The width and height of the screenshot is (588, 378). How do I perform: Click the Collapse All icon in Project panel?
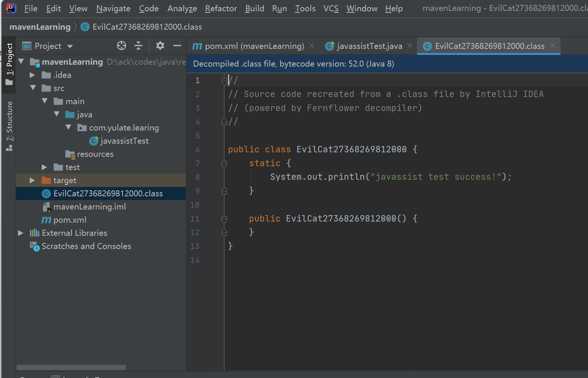point(138,46)
